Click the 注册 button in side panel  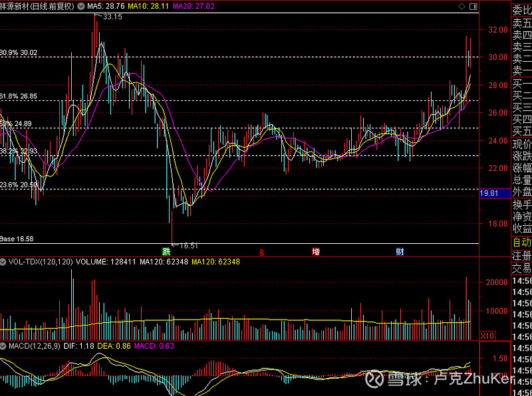pos(522,256)
